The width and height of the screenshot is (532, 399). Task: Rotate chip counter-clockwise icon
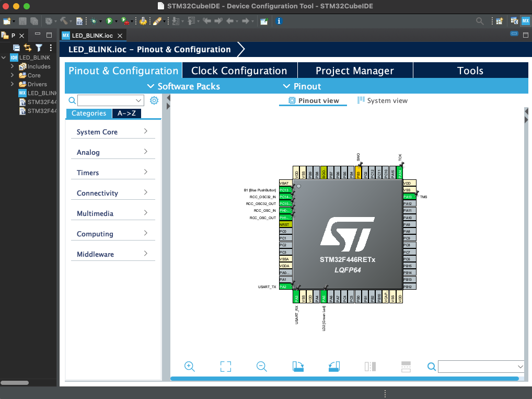[x=334, y=367]
